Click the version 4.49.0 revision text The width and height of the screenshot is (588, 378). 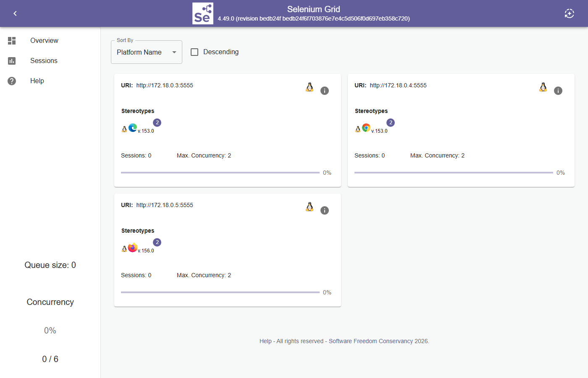[x=314, y=18]
